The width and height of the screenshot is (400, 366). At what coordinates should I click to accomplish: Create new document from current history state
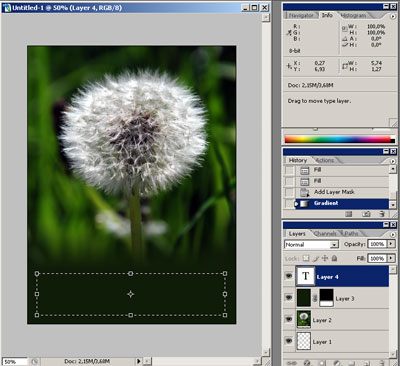click(x=349, y=214)
